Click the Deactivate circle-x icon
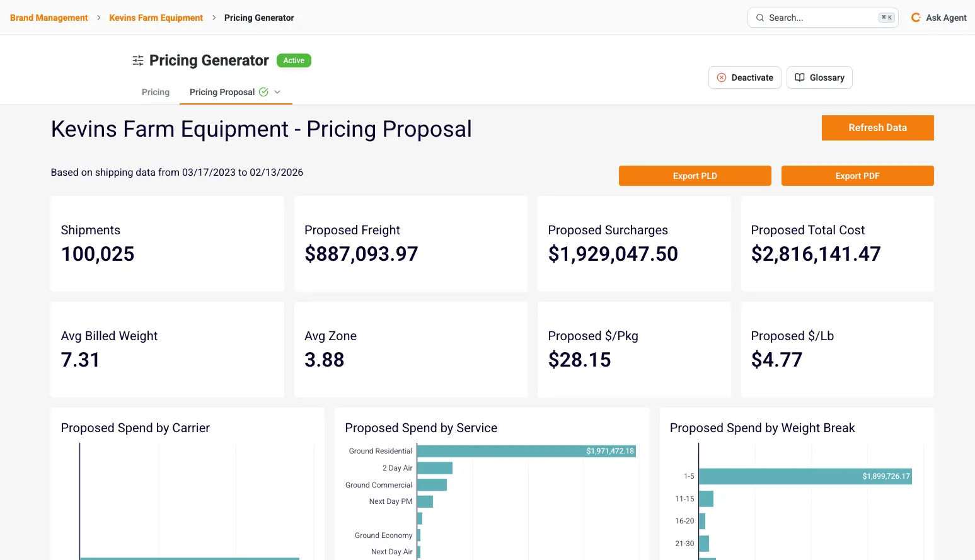Image resolution: width=975 pixels, height=560 pixels. 722,77
